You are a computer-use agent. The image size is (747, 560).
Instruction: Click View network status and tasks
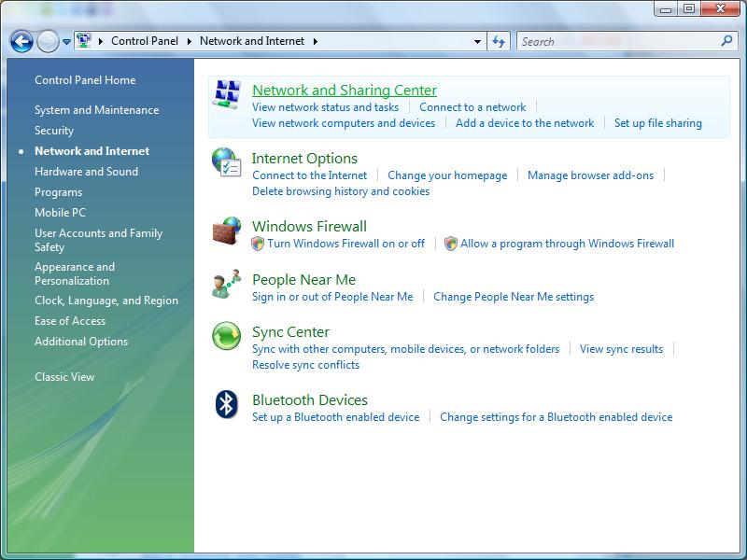pyautogui.click(x=325, y=107)
